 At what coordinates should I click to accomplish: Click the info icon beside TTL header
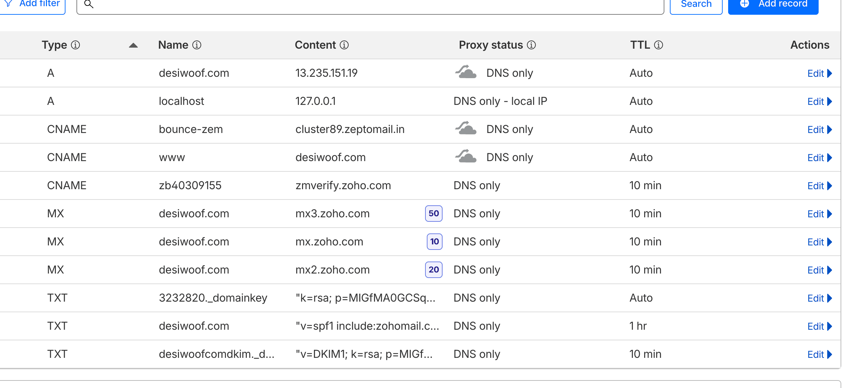point(659,45)
